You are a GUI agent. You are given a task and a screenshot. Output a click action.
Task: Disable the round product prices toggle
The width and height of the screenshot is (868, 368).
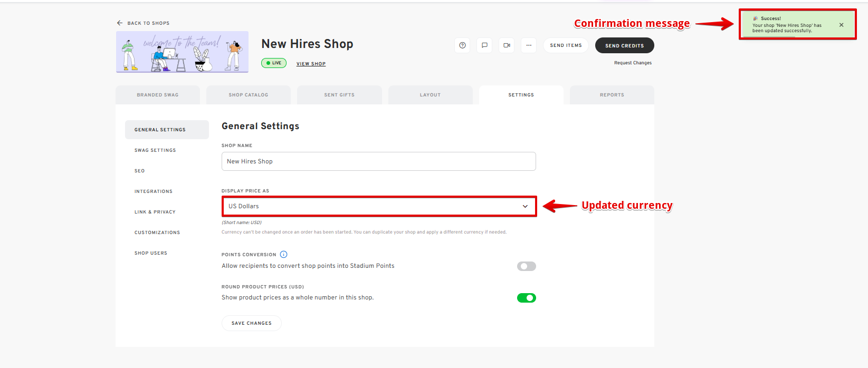(526, 298)
